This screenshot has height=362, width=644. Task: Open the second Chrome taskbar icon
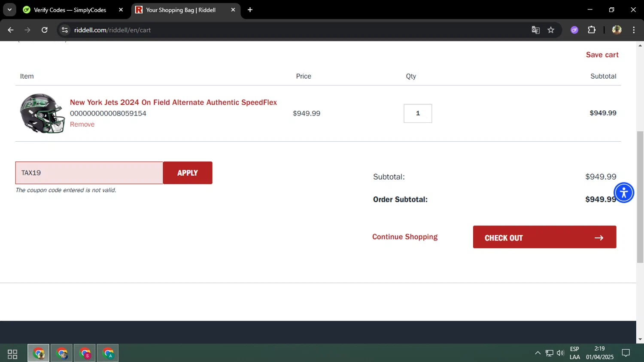[x=62, y=353]
